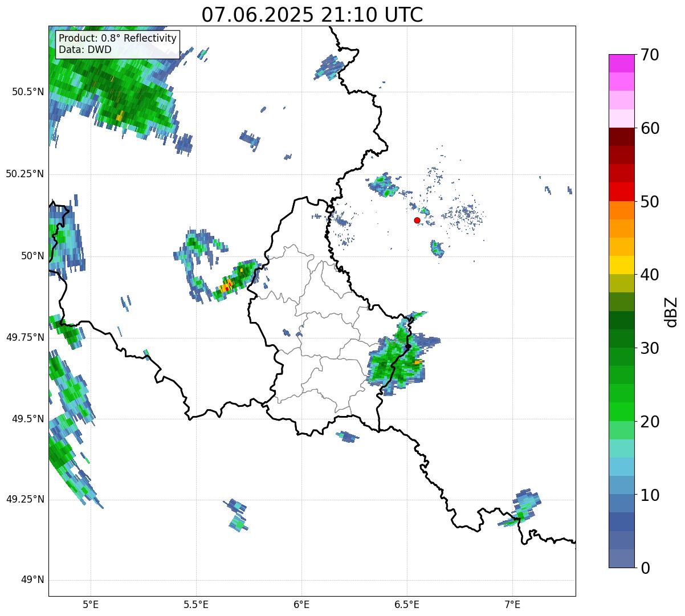Click the title '07.06.2025 21:10 UTC'
685x616 pixels.
tap(312, 15)
